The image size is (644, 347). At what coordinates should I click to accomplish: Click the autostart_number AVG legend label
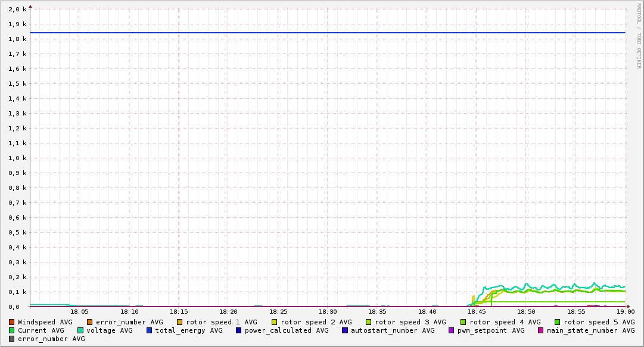click(x=393, y=330)
